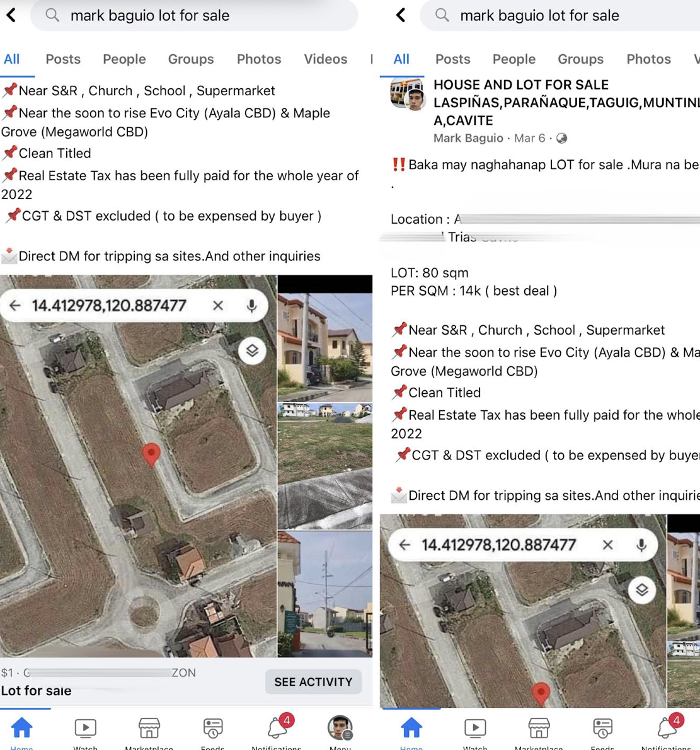This screenshot has width=700, height=750.
Task: Open Photos tab in left screen
Action: [259, 59]
